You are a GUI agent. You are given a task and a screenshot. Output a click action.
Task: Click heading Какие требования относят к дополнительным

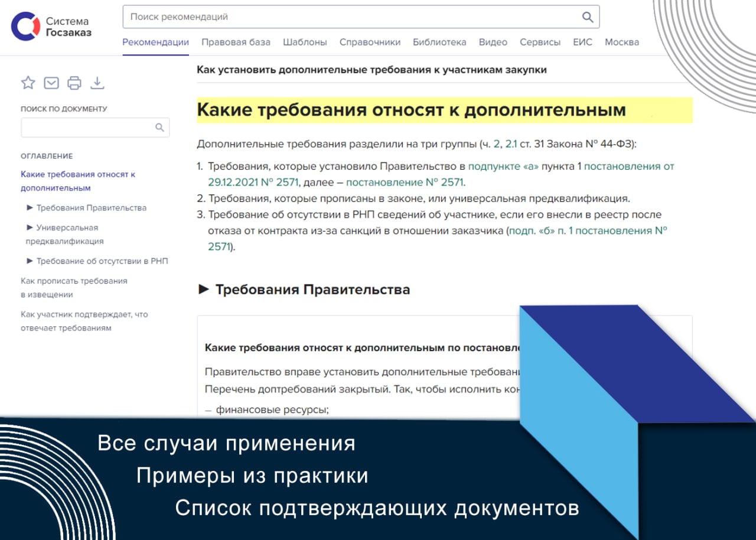tap(411, 110)
